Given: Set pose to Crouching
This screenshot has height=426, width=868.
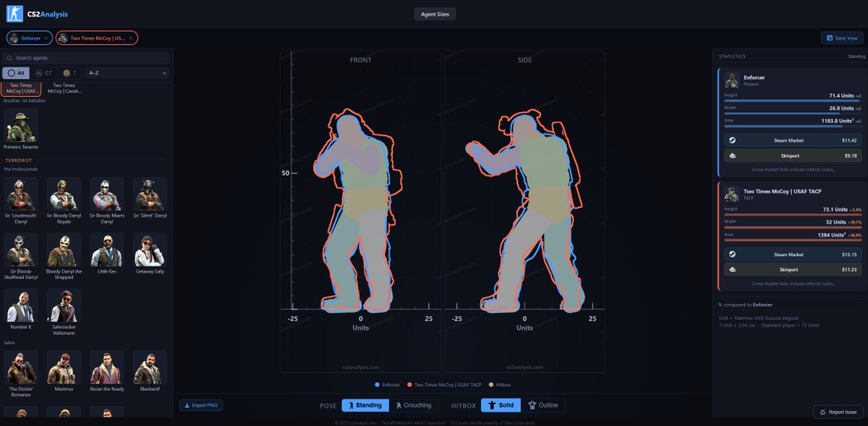Looking at the screenshot, I should coord(414,405).
